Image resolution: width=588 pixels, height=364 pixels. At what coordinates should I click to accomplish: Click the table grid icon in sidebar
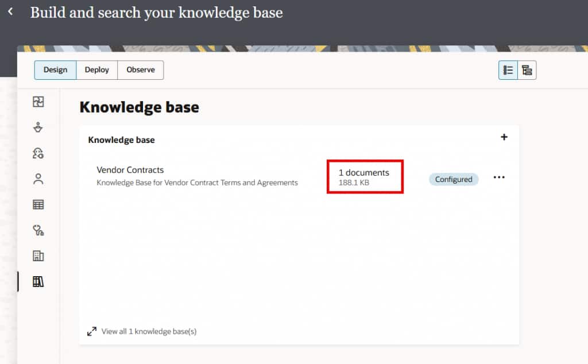pos(38,204)
